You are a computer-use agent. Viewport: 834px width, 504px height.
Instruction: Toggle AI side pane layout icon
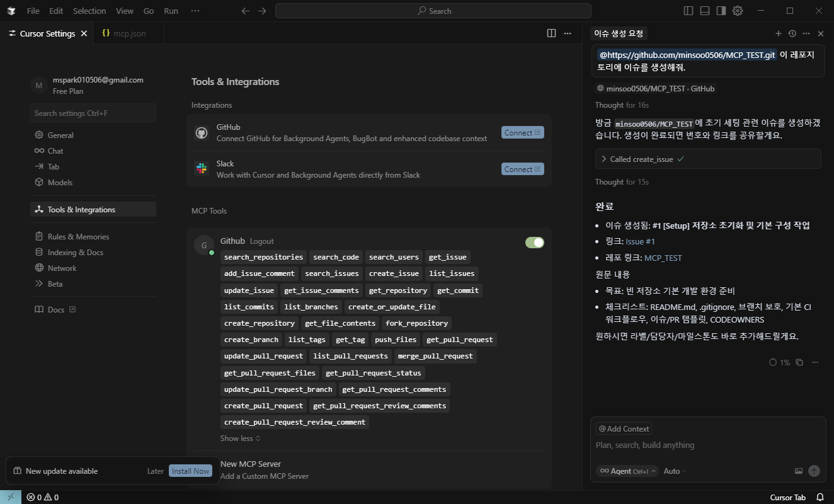(x=721, y=11)
